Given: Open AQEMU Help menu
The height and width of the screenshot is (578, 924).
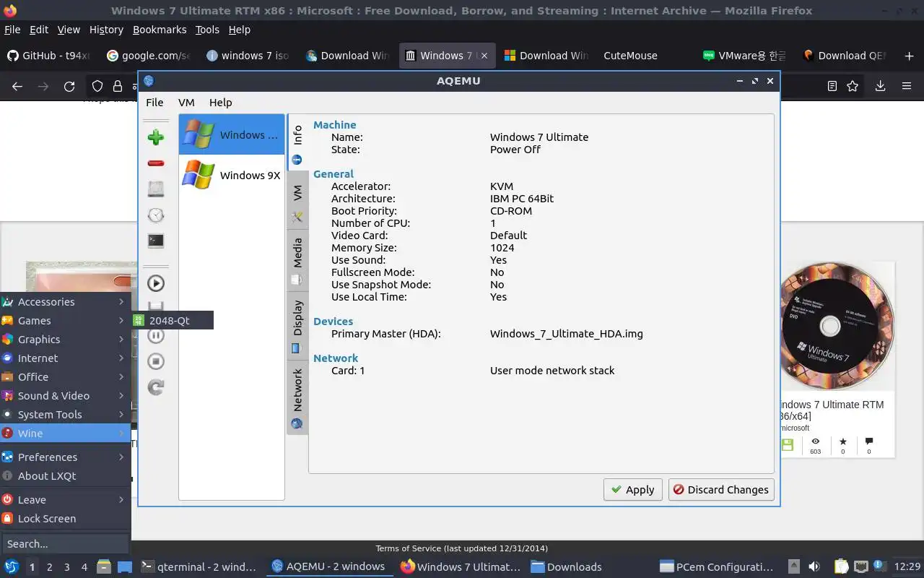Looking at the screenshot, I should click(220, 103).
